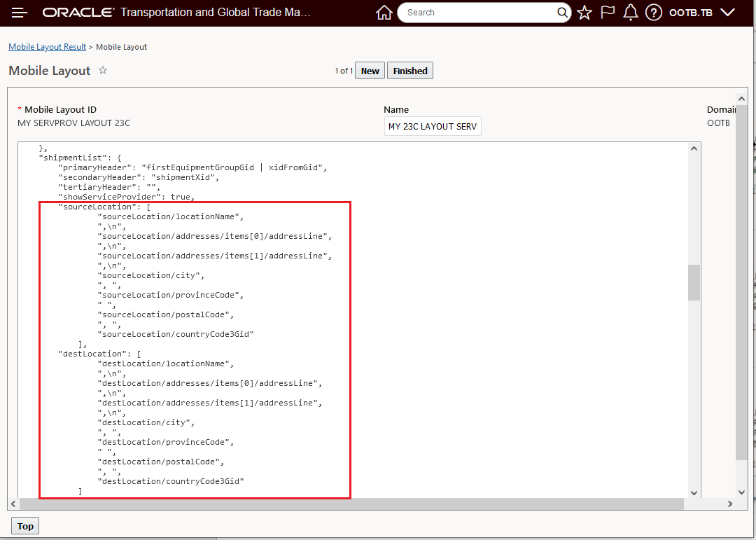Go to the Home page icon
The width and height of the screenshot is (756, 540).
click(x=384, y=13)
